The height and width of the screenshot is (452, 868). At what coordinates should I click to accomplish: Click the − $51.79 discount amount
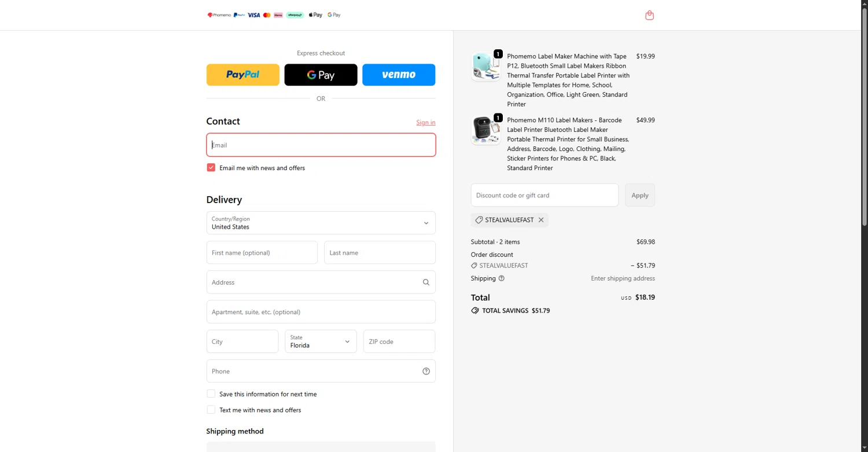[x=643, y=266]
